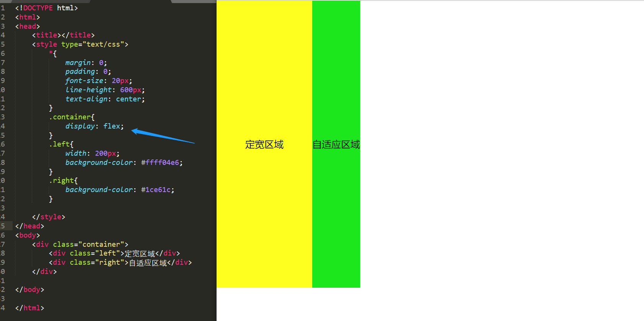The height and width of the screenshot is (321, 644).
Task: Click the <style type="text/css"> line
Action: pyautogui.click(x=80, y=44)
